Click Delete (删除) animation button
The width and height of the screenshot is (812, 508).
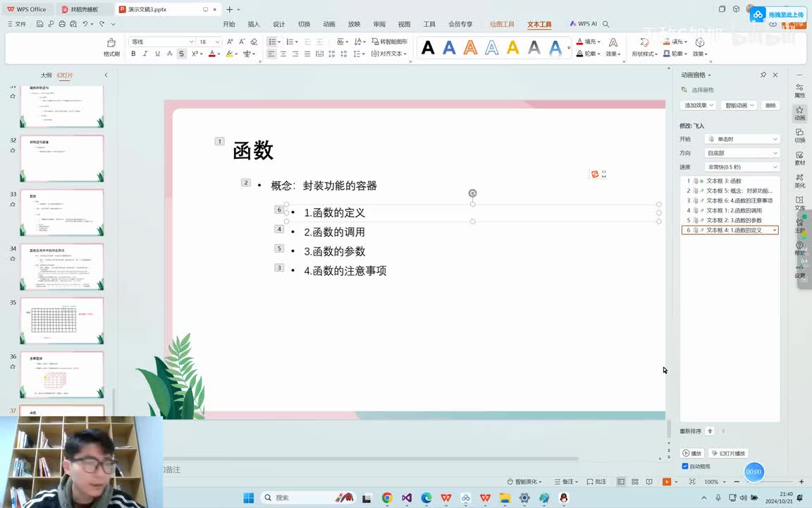[770, 105]
